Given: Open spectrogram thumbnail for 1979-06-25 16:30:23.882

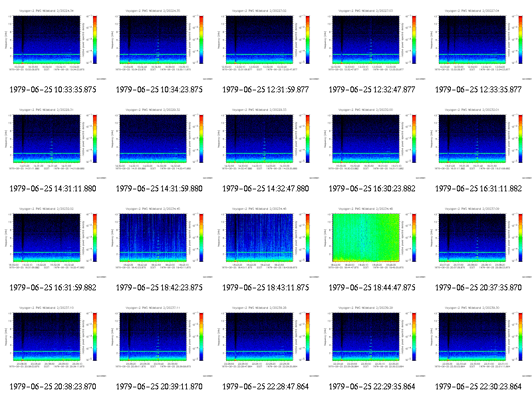Looking at the screenshot, I should [372, 143].
